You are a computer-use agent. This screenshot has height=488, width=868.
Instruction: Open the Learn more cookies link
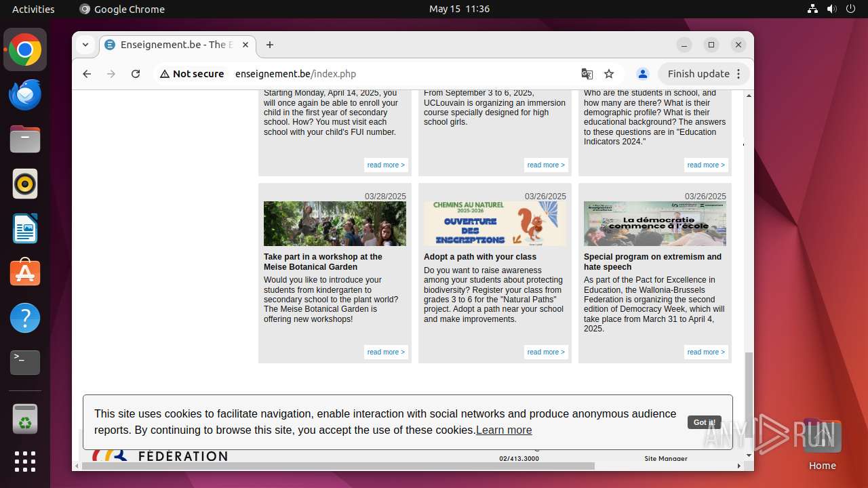(x=504, y=430)
